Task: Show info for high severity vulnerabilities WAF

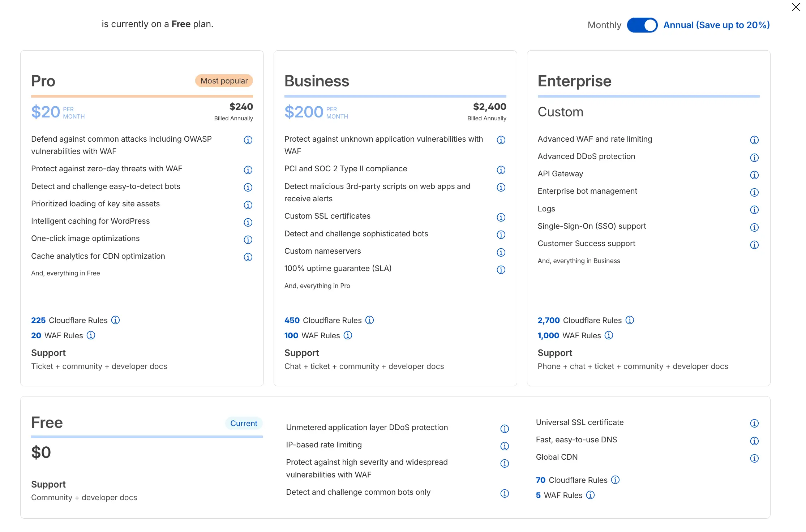Action: [x=505, y=463]
